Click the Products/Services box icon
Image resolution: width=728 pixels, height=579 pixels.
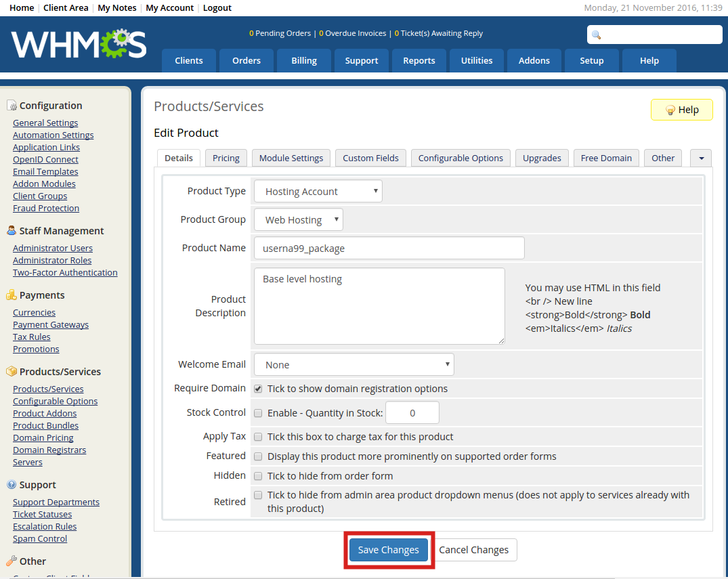point(12,372)
